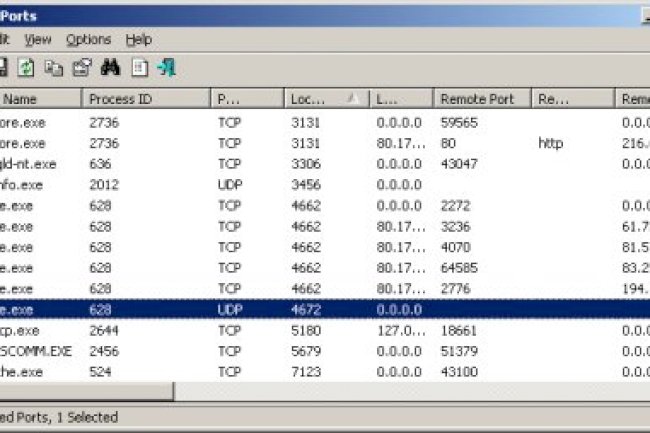Click the P... protocol column header
The width and height of the screenshot is (650, 433).
(x=247, y=99)
